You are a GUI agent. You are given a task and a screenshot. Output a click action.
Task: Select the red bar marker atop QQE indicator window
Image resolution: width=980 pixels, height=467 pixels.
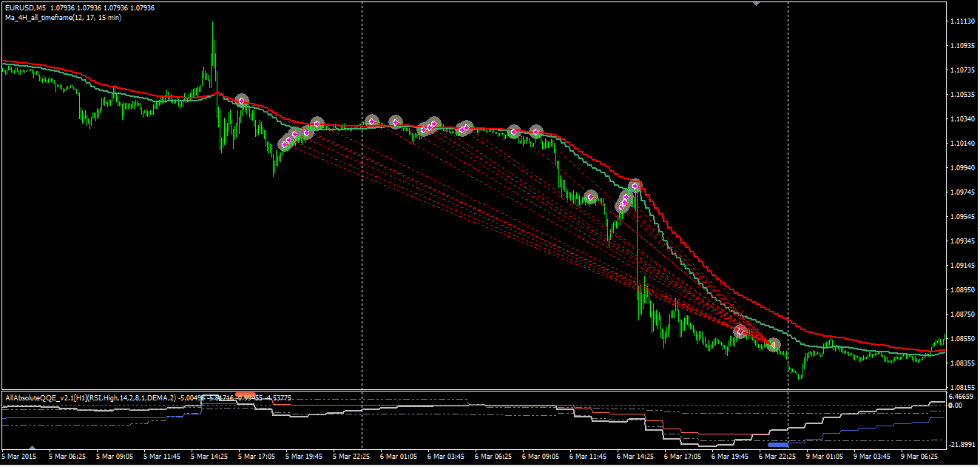point(246,394)
